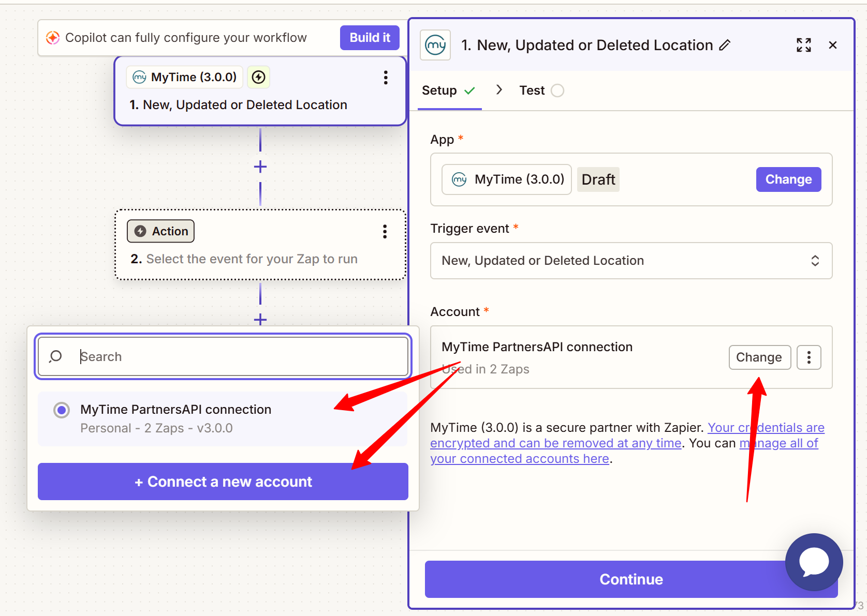
Task: Add a step with the plus between steps 1 and 2
Action: click(x=260, y=167)
